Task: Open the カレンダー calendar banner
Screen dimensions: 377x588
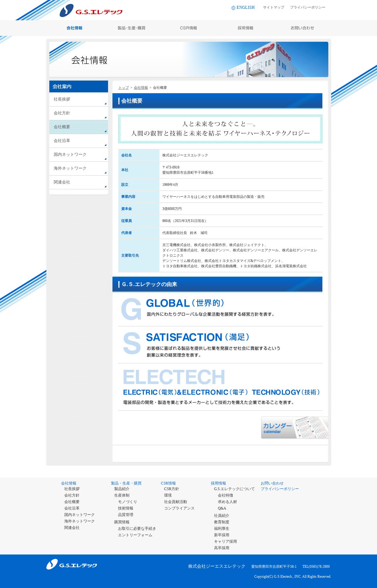Action: click(294, 428)
